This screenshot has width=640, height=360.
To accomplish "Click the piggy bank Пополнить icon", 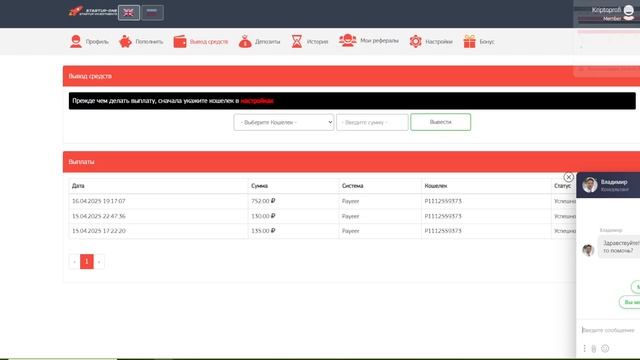I will tap(125, 41).
